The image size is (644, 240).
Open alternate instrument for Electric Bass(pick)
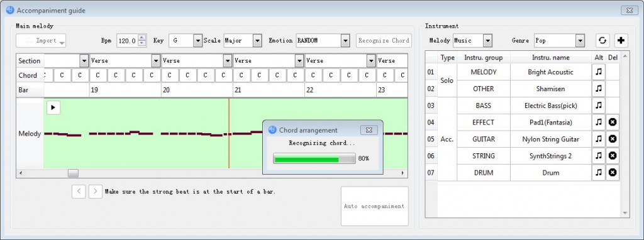tap(599, 106)
